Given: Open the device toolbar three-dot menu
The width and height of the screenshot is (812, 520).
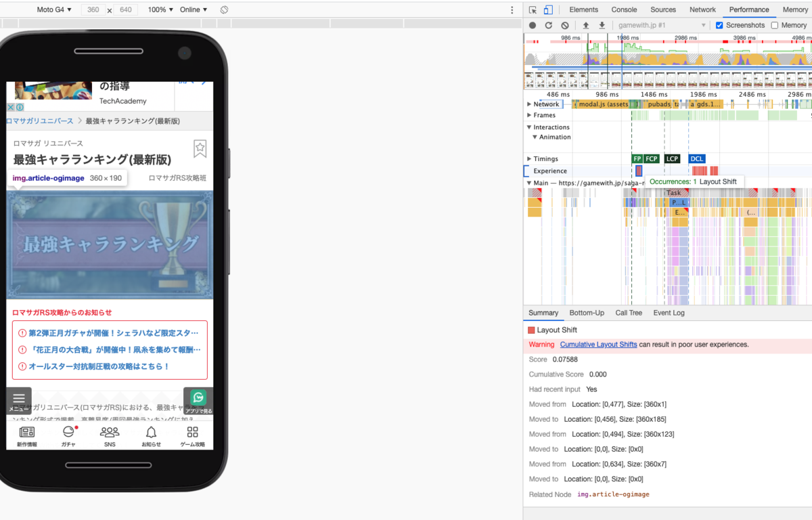Looking at the screenshot, I should click(512, 9).
